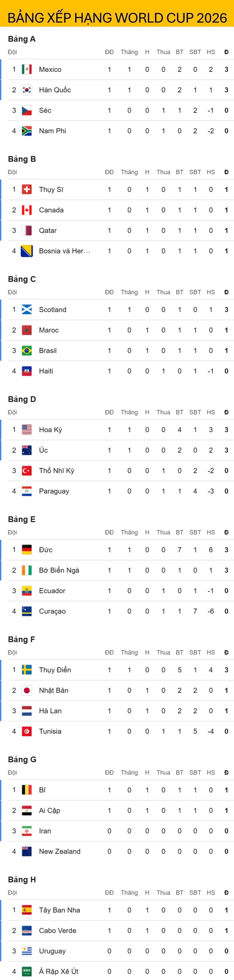The width and height of the screenshot is (234, 980).
Task: Click the Thụy Sĩ flag icon
Action: click(x=27, y=189)
